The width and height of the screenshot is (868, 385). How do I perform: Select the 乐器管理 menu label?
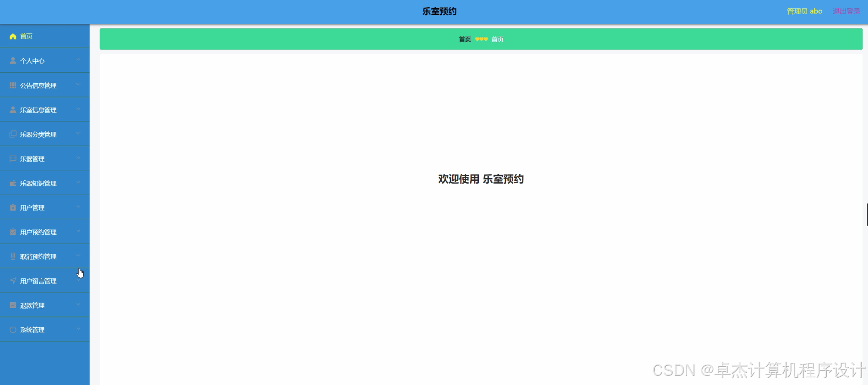[x=32, y=159]
